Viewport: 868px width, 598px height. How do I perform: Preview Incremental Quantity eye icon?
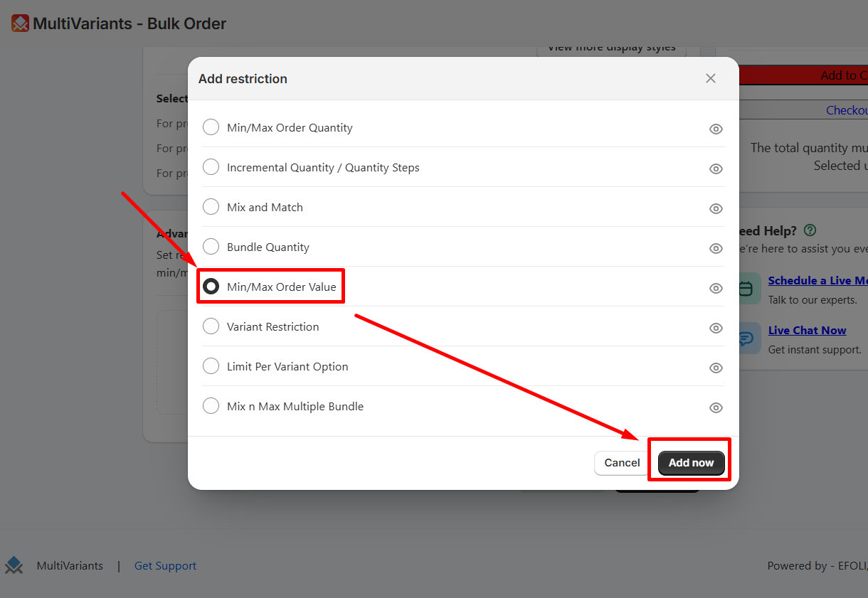(716, 169)
